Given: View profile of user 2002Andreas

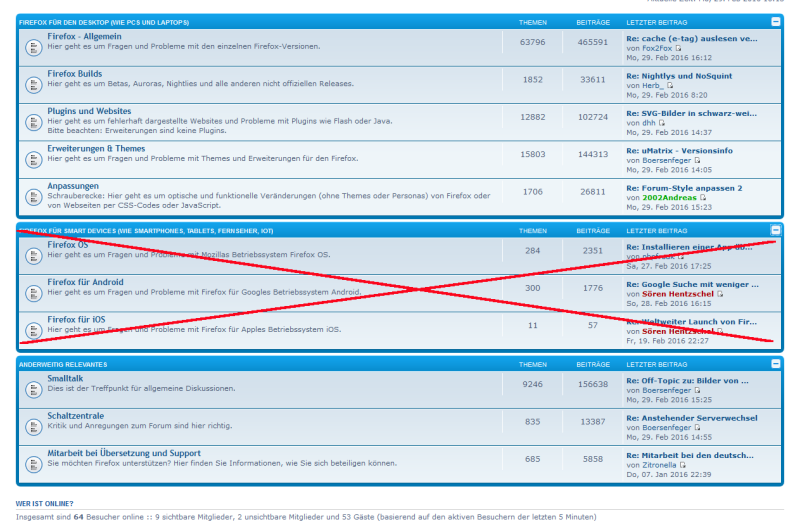Looking at the screenshot, I should 669,197.
